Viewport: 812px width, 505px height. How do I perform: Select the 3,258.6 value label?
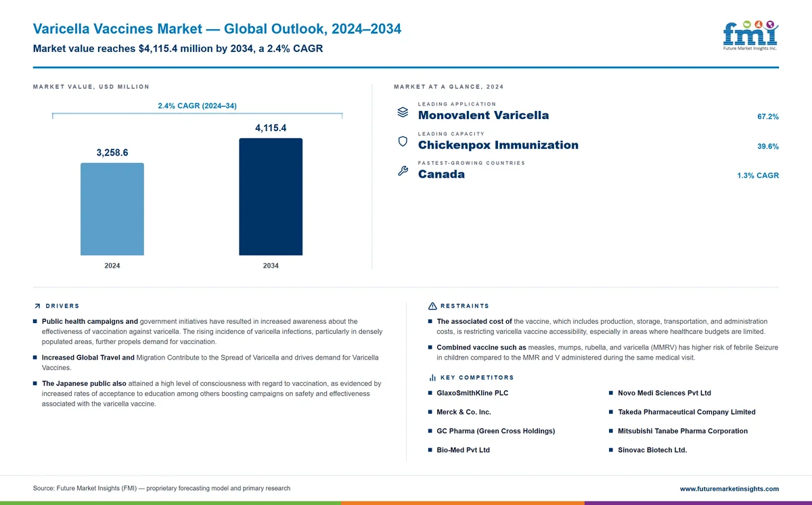112,153
